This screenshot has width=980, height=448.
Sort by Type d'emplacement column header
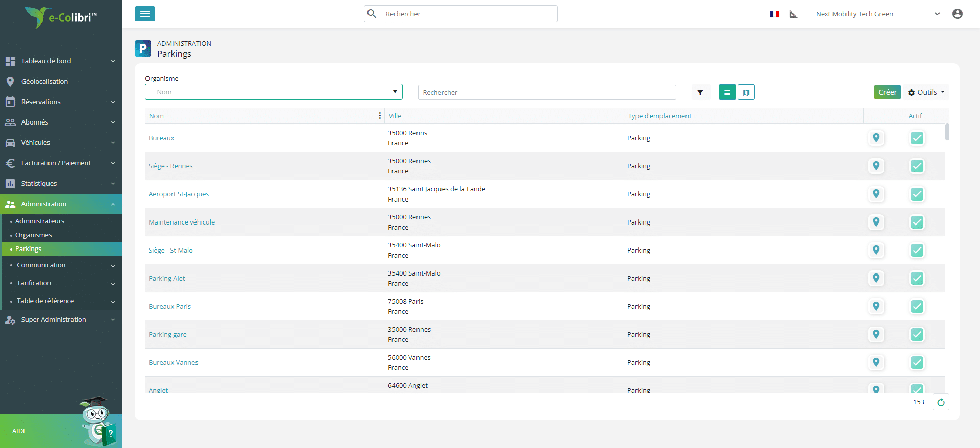(659, 116)
